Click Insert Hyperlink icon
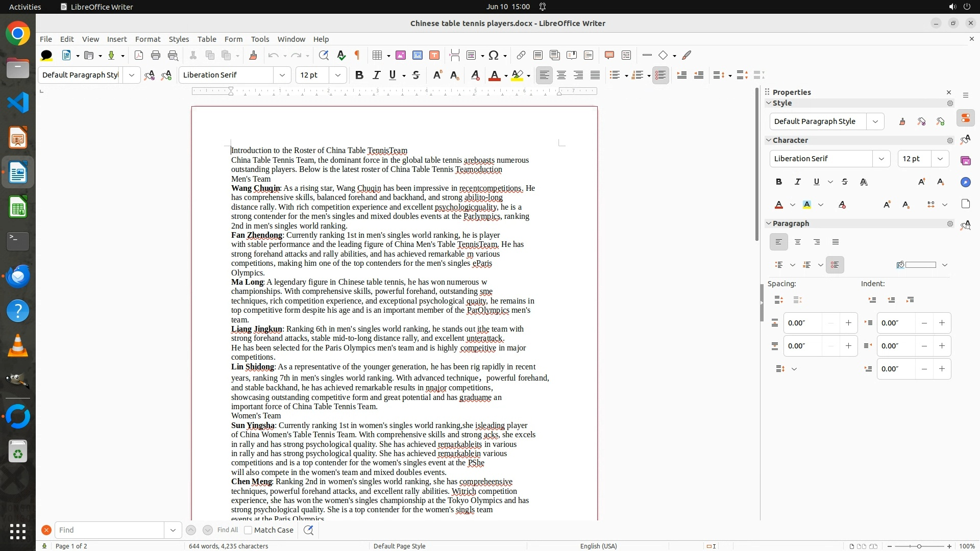980x551 pixels. [521, 55]
